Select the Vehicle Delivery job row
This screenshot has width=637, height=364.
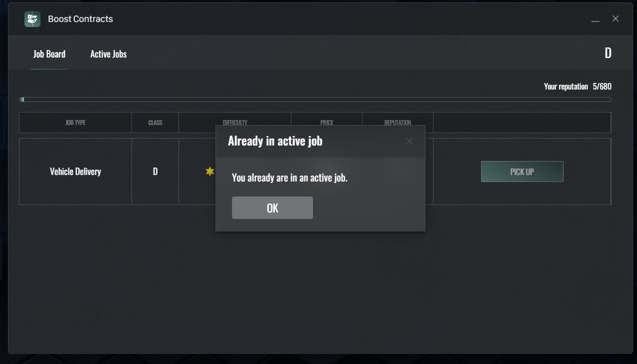pyautogui.click(x=75, y=171)
